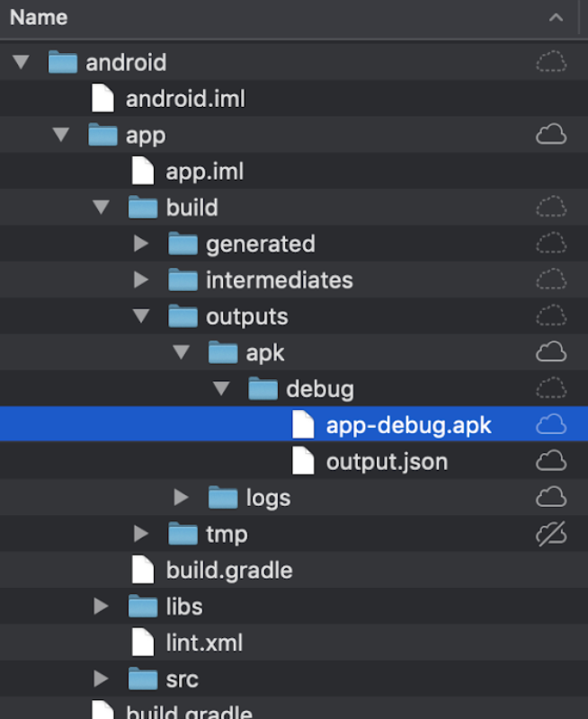Click the cloud icon beside app folder

tap(551, 134)
